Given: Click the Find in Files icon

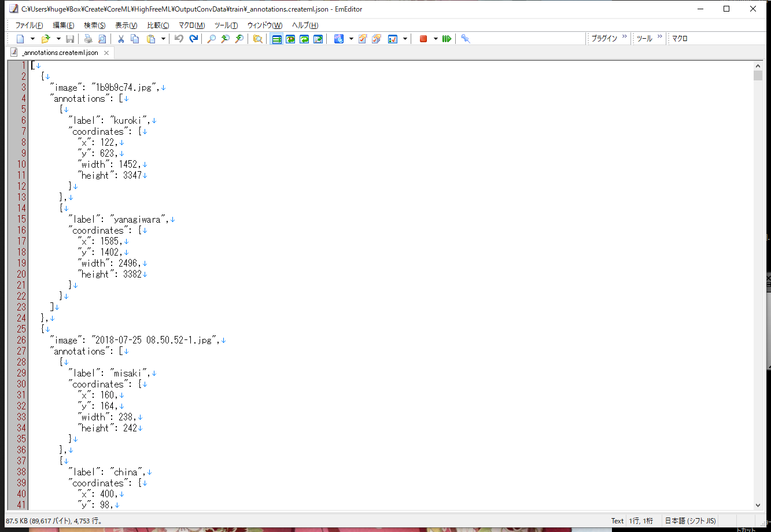Looking at the screenshot, I should [x=257, y=39].
